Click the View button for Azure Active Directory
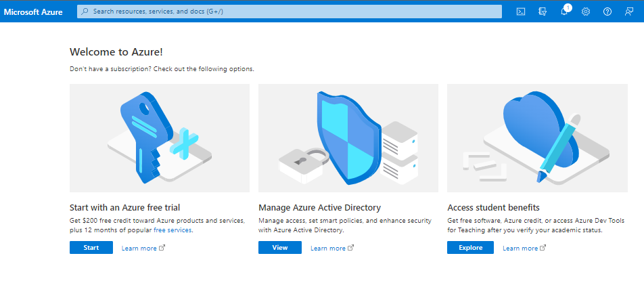Image resolution: width=644 pixels, height=281 pixels. point(279,248)
